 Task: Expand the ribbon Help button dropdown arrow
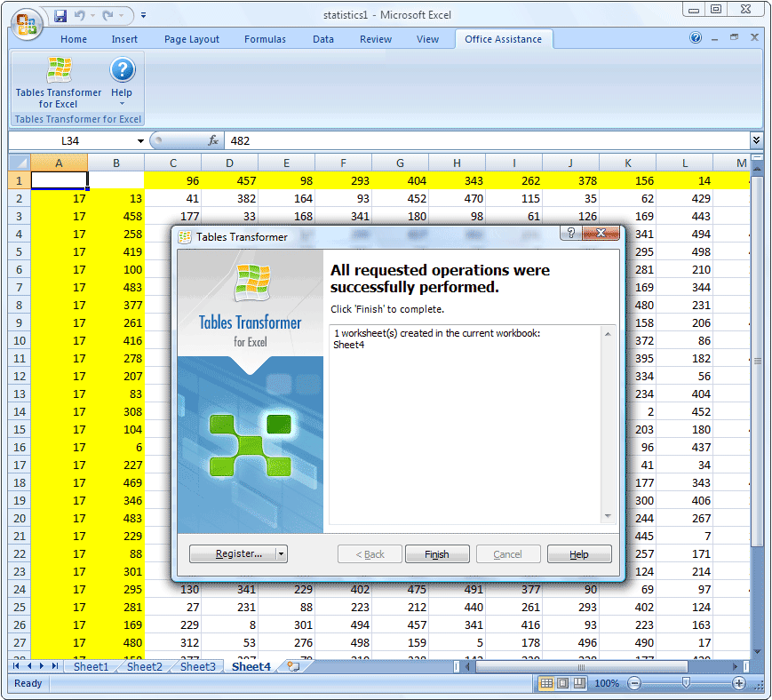[122, 104]
